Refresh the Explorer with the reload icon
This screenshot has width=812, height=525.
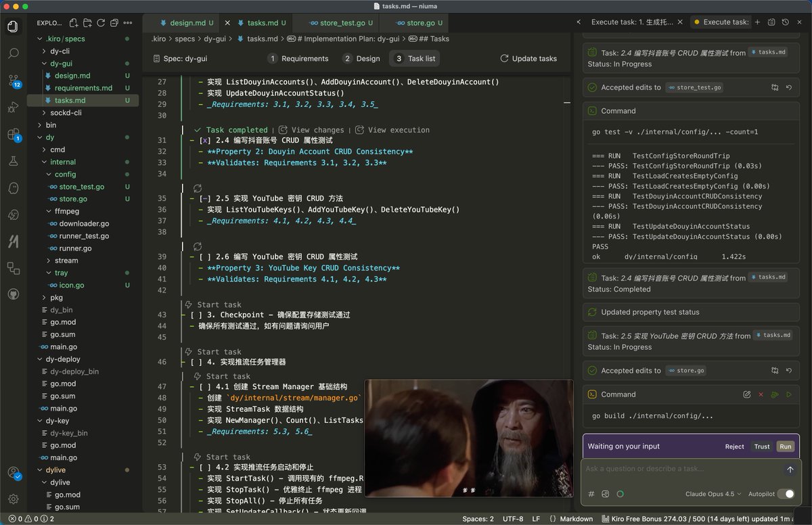pyautogui.click(x=101, y=22)
